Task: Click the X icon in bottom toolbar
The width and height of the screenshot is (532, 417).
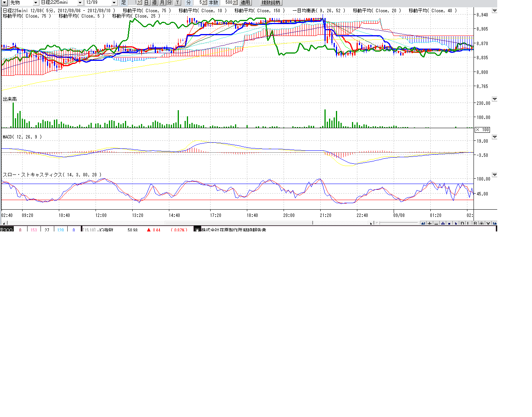Action: [488, 224]
